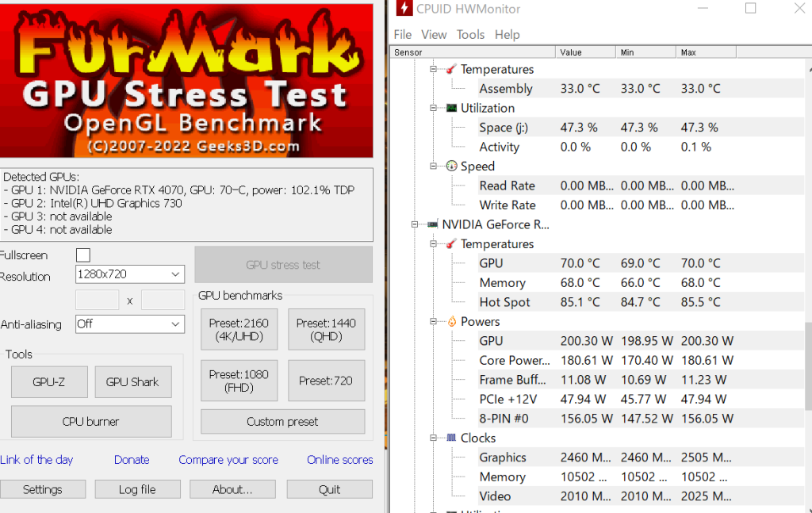The image size is (812, 513).
Task: Open the Tools menu in HWMonitor
Action: pyautogui.click(x=470, y=35)
